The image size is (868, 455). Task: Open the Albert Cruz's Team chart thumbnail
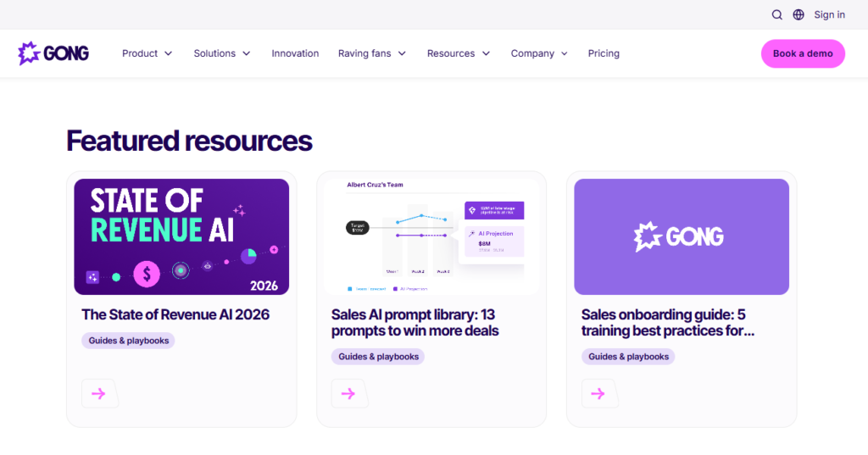(x=431, y=236)
